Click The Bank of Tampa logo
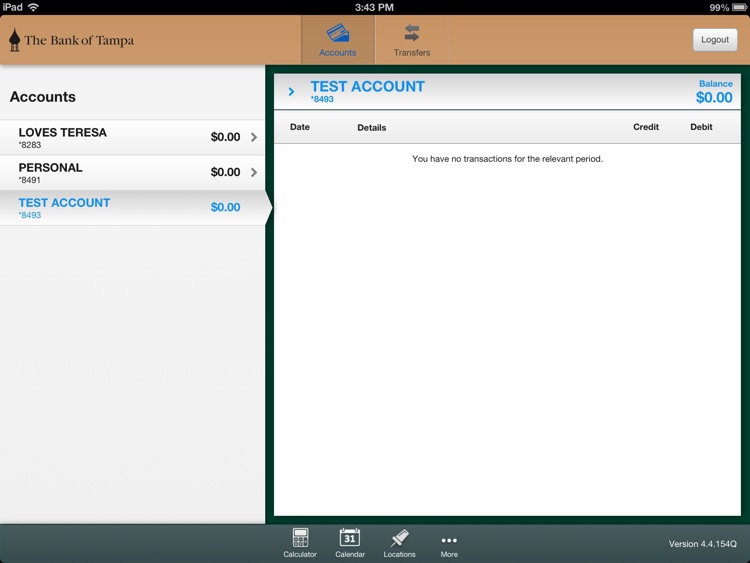Screen dimensions: 750x563 [72, 40]
